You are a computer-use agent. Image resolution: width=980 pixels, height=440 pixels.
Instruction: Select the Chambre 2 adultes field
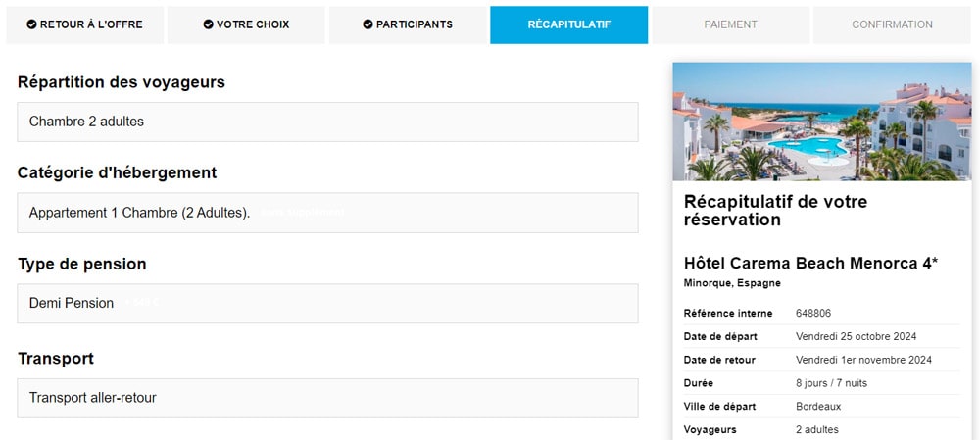point(327,122)
